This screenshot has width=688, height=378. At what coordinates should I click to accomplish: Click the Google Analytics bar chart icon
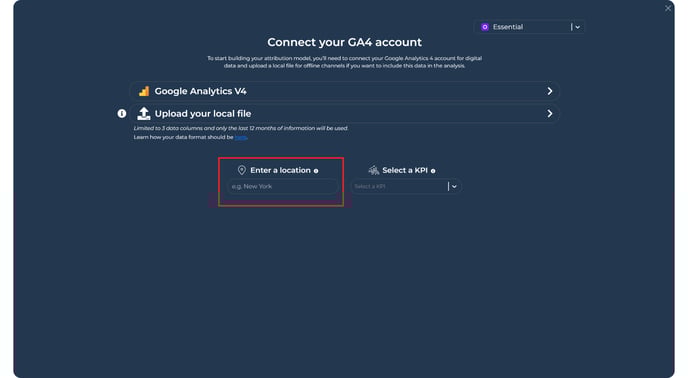(x=144, y=91)
